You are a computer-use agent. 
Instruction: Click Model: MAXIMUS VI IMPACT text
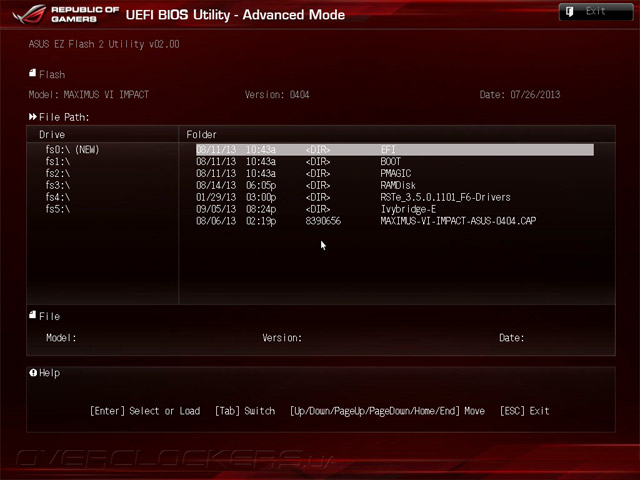click(89, 95)
